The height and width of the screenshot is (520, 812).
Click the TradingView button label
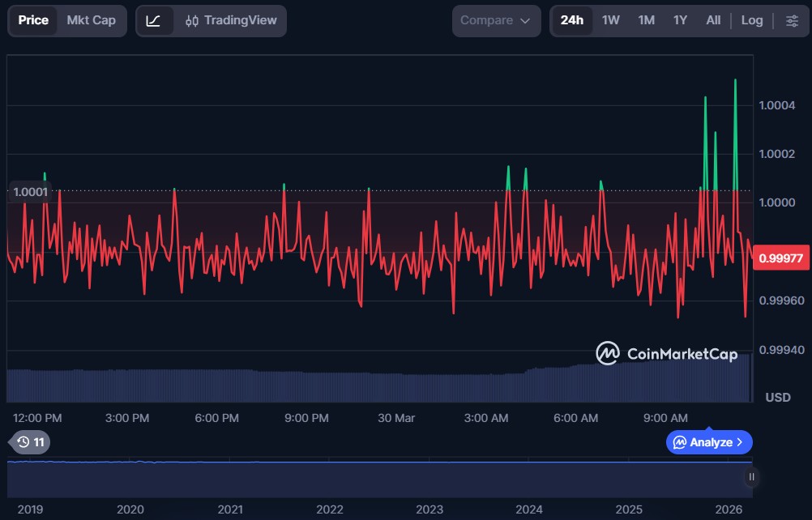tap(240, 20)
